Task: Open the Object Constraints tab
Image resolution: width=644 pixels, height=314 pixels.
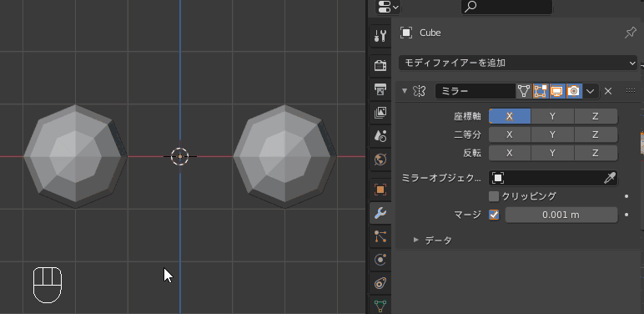Action: pyautogui.click(x=380, y=283)
